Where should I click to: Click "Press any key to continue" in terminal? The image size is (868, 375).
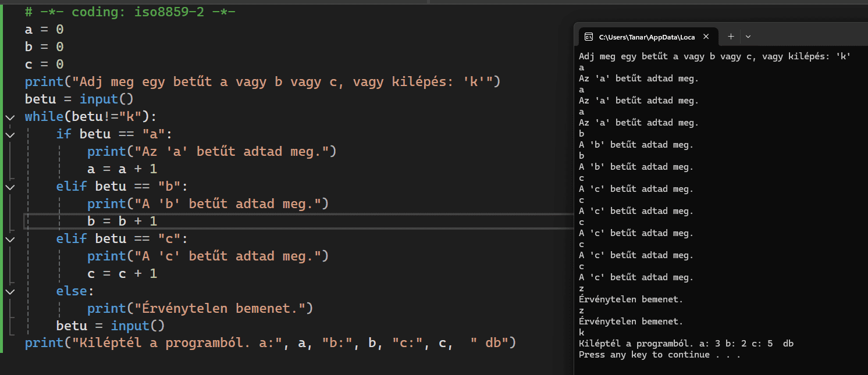(659, 355)
